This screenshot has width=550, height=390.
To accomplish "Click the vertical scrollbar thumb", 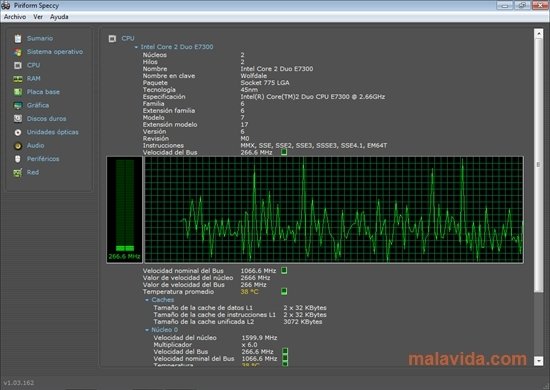I will click(538, 165).
